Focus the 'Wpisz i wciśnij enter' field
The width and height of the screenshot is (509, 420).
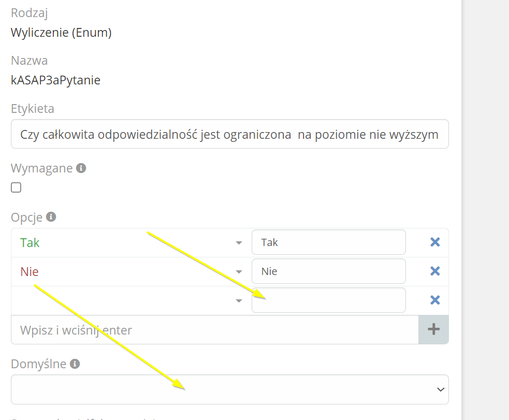[214, 330]
